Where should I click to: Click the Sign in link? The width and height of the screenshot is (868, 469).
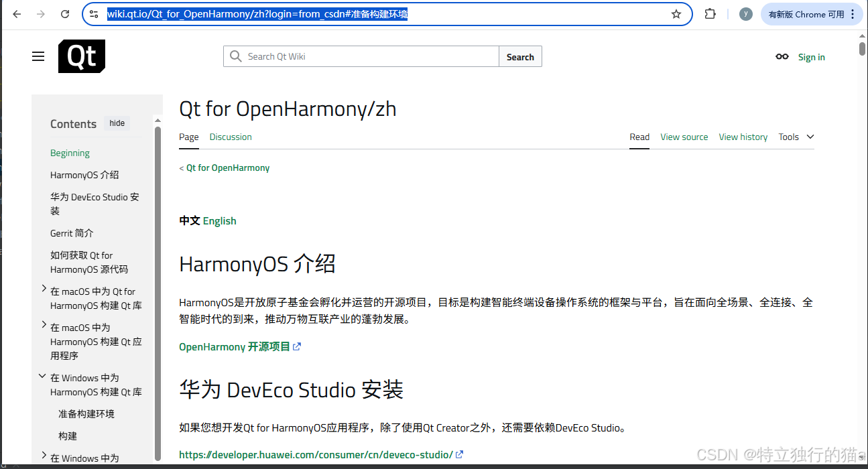812,57
